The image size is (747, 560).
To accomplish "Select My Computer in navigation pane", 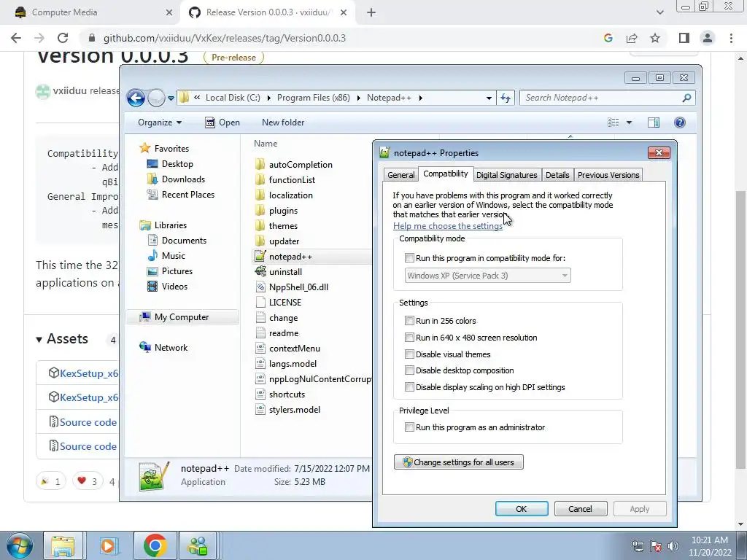I will pos(182,317).
